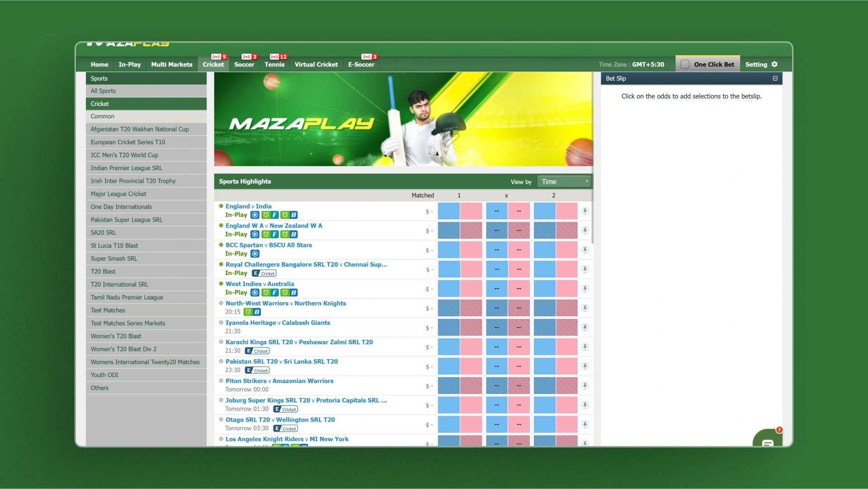868x489 pixels.
Task: Minimize the Bet Slip panel
Action: coord(775,78)
